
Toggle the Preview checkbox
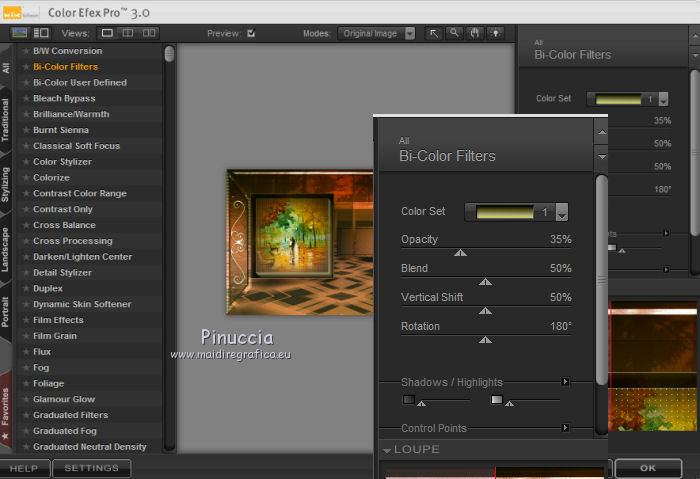pyautogui.click(x=251, y=33)
